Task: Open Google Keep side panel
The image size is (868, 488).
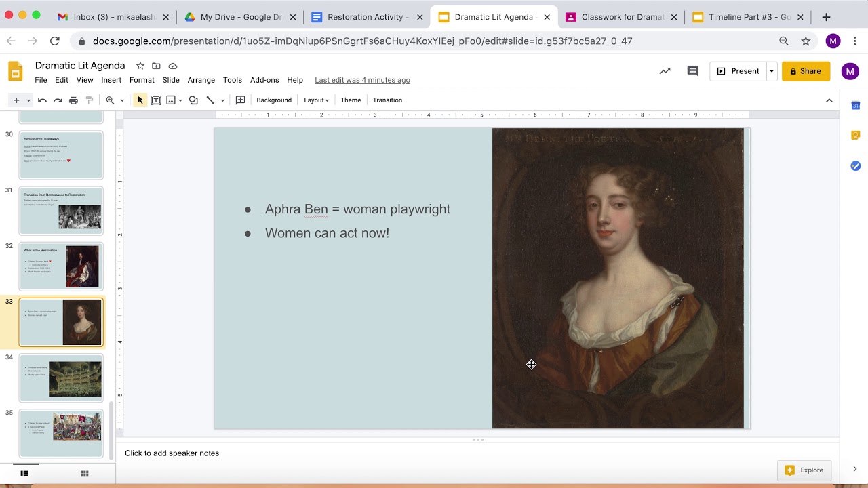Action: pos(855,136)
